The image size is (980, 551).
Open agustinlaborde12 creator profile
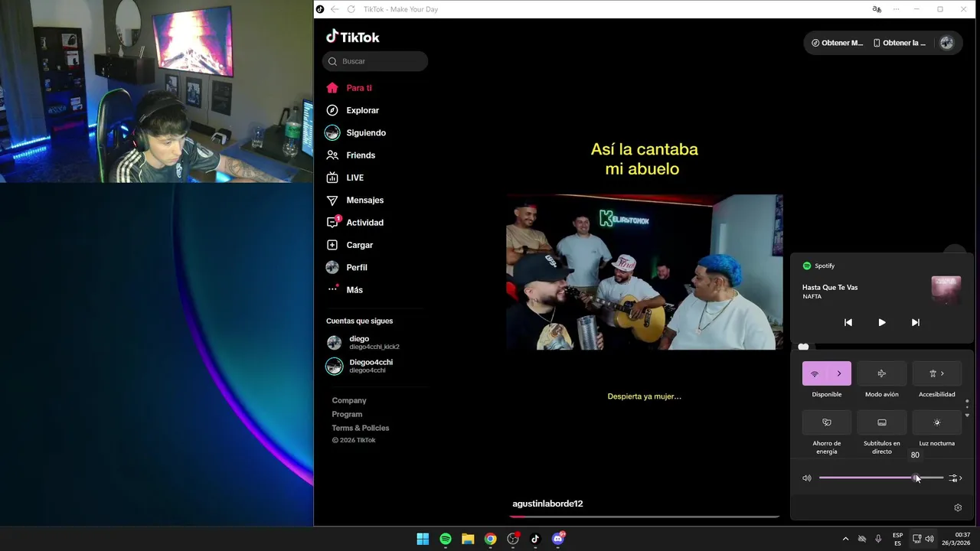pyautogui.click(x=547, y=504)
